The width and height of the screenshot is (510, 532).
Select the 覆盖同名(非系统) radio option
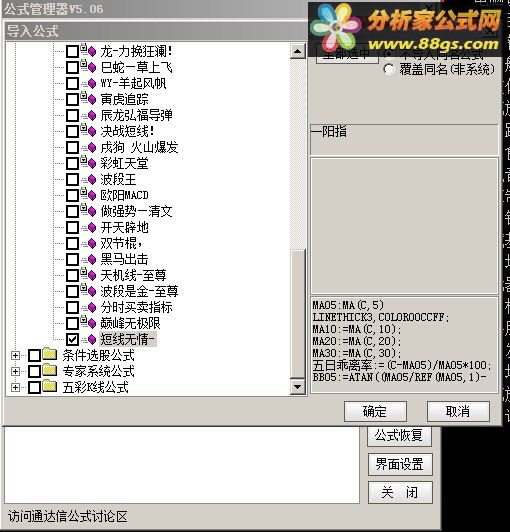pyautogui.click(x=389, y=70)
